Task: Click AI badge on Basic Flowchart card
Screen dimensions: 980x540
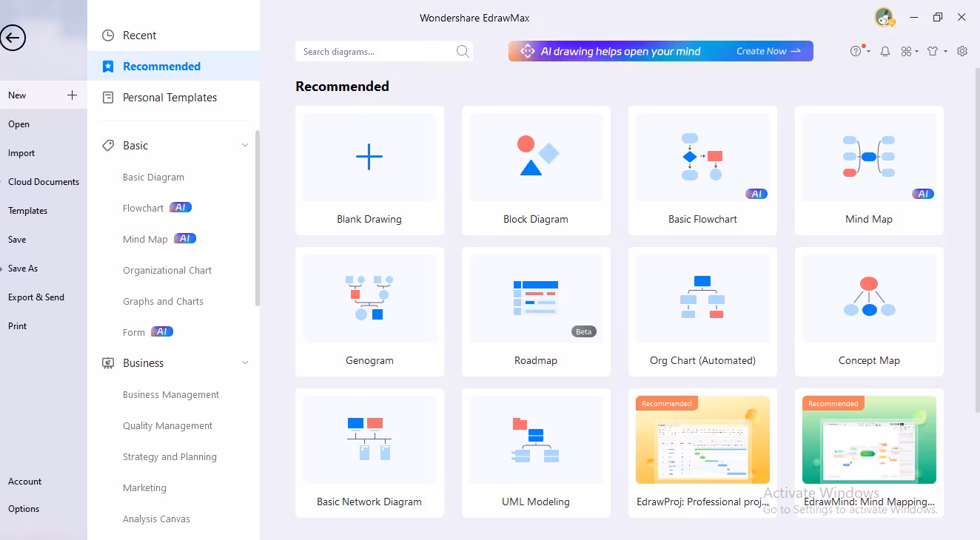Action: (x=756, y=194)
